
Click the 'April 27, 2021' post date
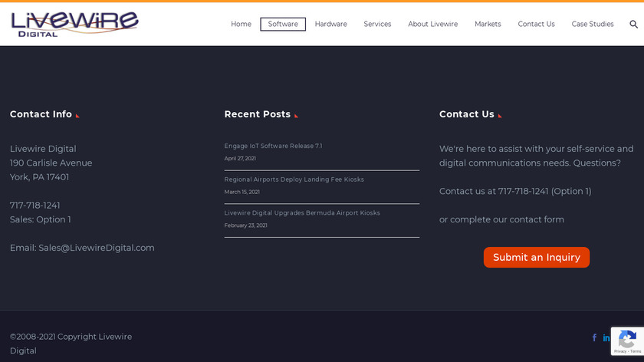240,159
